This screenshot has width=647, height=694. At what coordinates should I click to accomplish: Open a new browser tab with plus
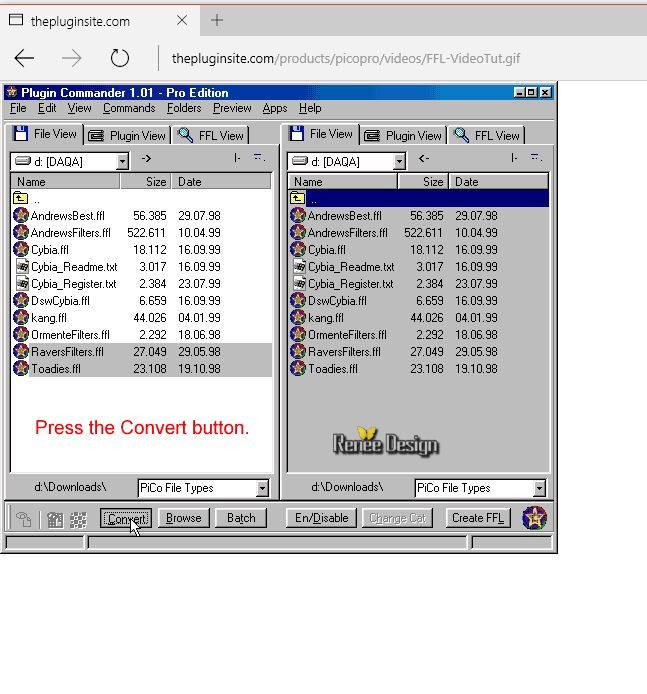(x=217, y=20)
